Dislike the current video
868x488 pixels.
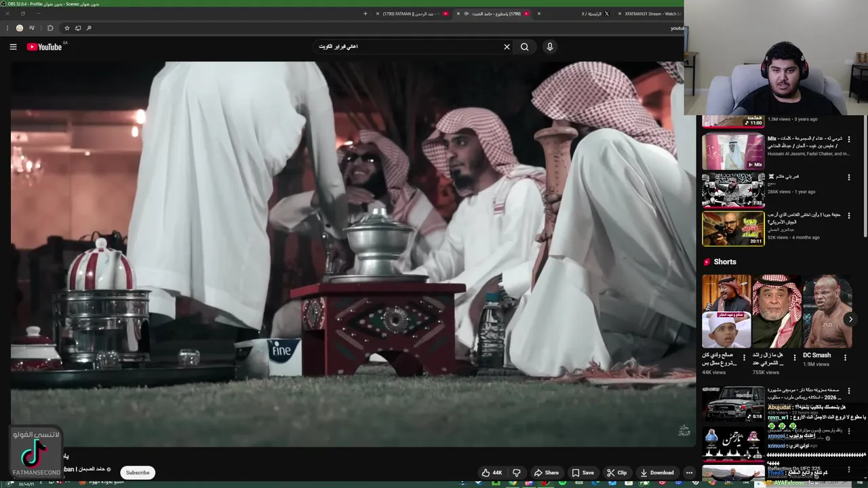click(x=517, y=472)
